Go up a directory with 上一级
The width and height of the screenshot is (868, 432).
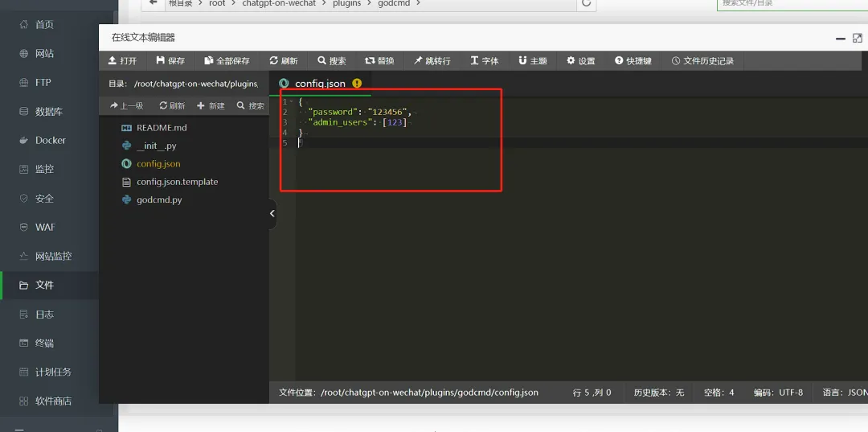[x=127, y=105]
